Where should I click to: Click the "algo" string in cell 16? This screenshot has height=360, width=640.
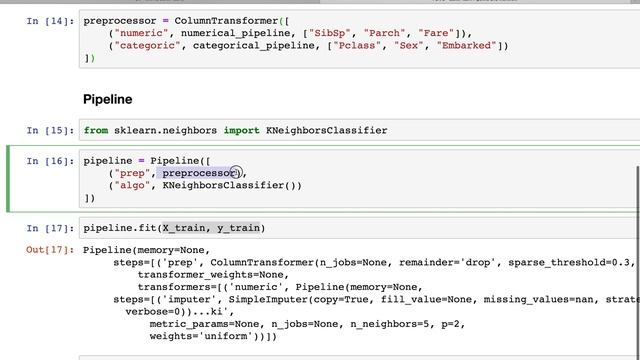coord(132,185)
